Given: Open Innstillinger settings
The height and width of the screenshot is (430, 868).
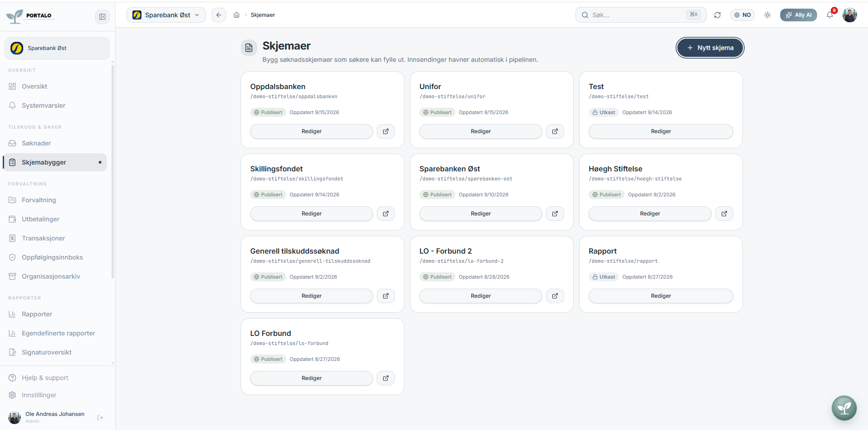Looking at the screenshot, I should tap(55, 395).
